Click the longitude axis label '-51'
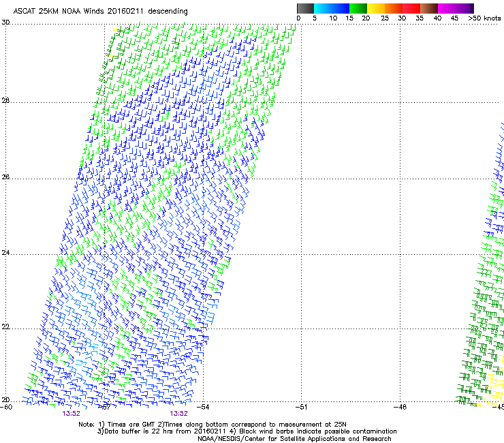 click(301, 407)
